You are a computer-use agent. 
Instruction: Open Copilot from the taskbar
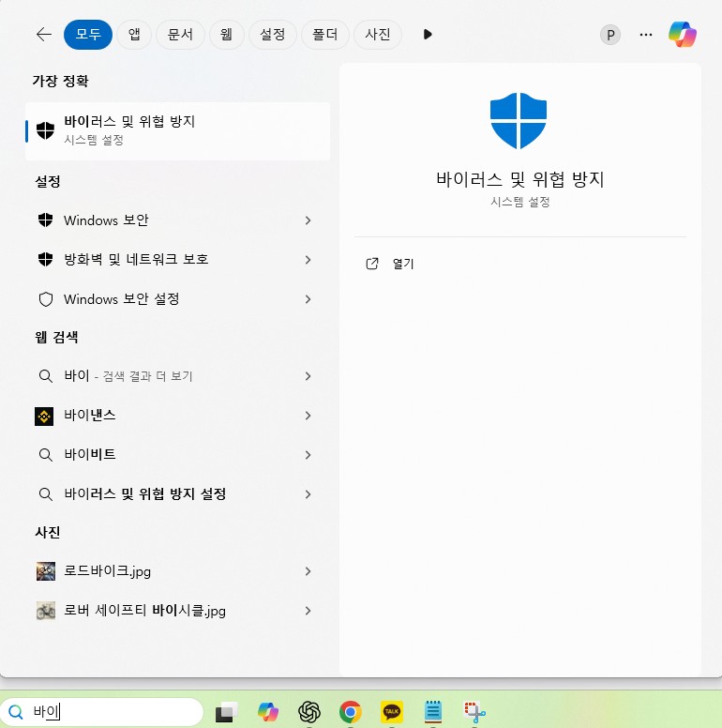[268, 712]
